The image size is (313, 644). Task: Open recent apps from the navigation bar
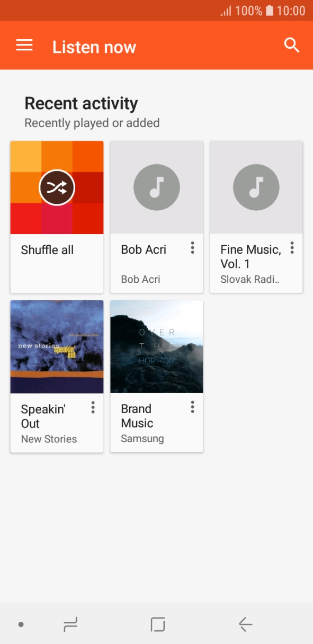coord(70,625)
